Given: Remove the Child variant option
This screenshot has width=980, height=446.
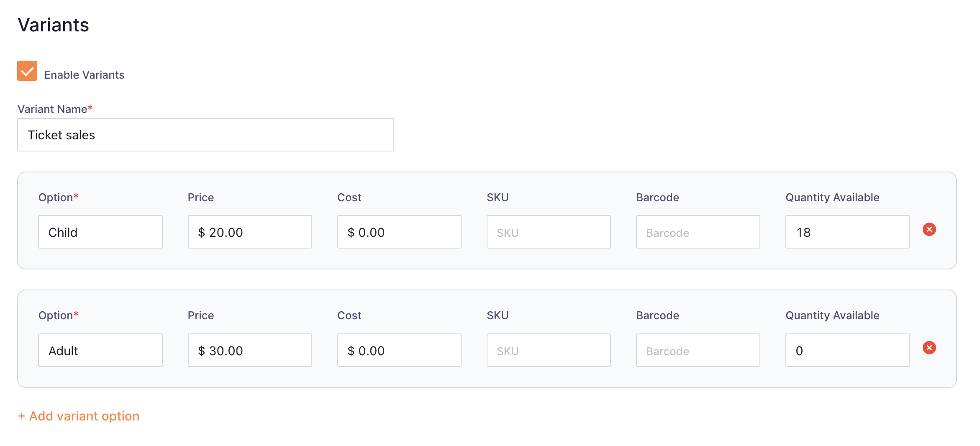Looking at the screenshot, I should coord(929,229).
